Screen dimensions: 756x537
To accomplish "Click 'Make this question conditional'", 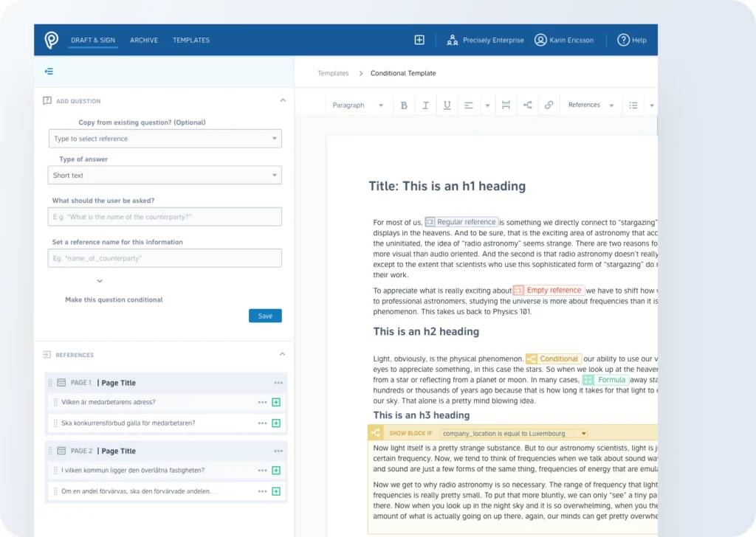I will coord(114,299).
